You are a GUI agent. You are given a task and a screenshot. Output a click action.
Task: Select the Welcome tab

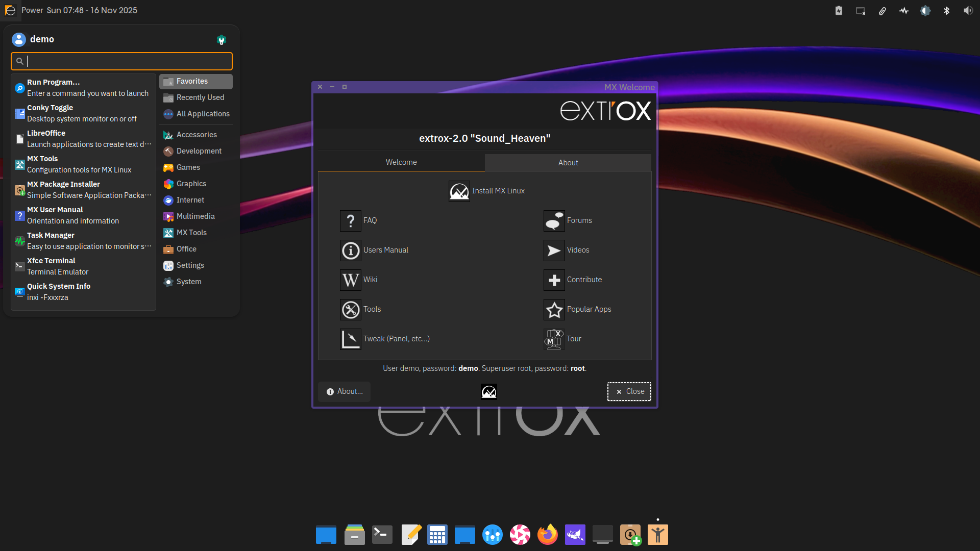(x=401, y=162)
